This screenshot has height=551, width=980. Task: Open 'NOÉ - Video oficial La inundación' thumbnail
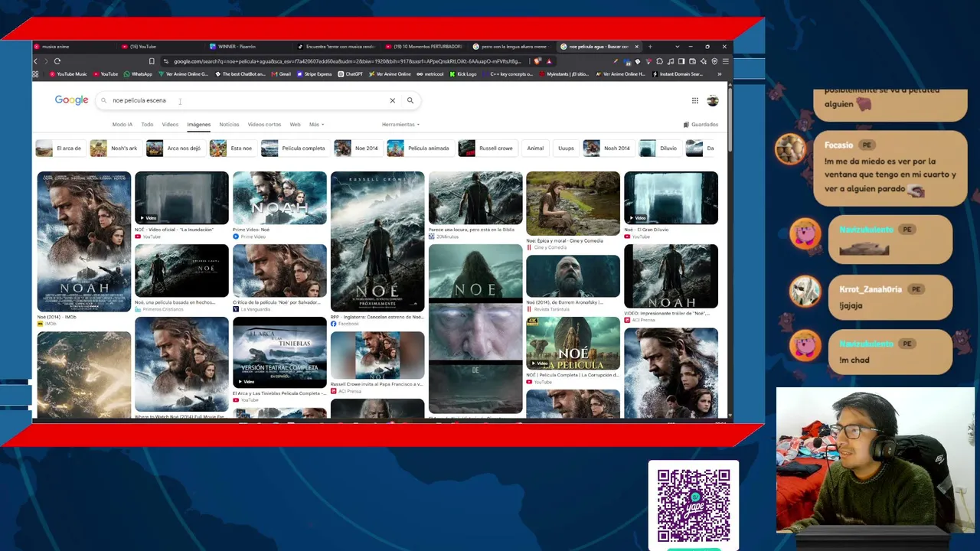click(181, 197)
